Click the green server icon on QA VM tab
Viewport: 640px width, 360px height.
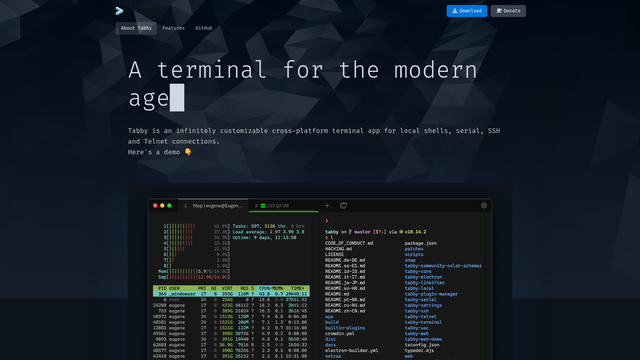coord(263,206)
